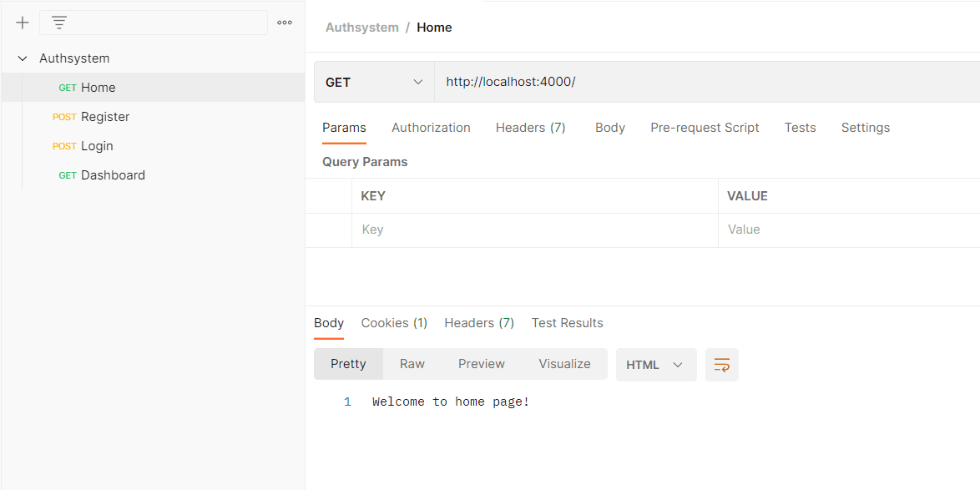Open the Login POST request

pos(153,145)
